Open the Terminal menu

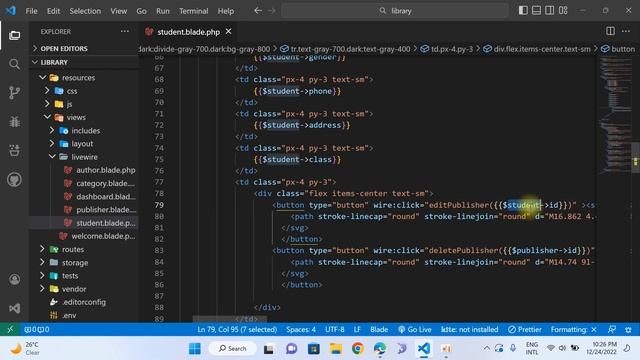coord(193,11)
